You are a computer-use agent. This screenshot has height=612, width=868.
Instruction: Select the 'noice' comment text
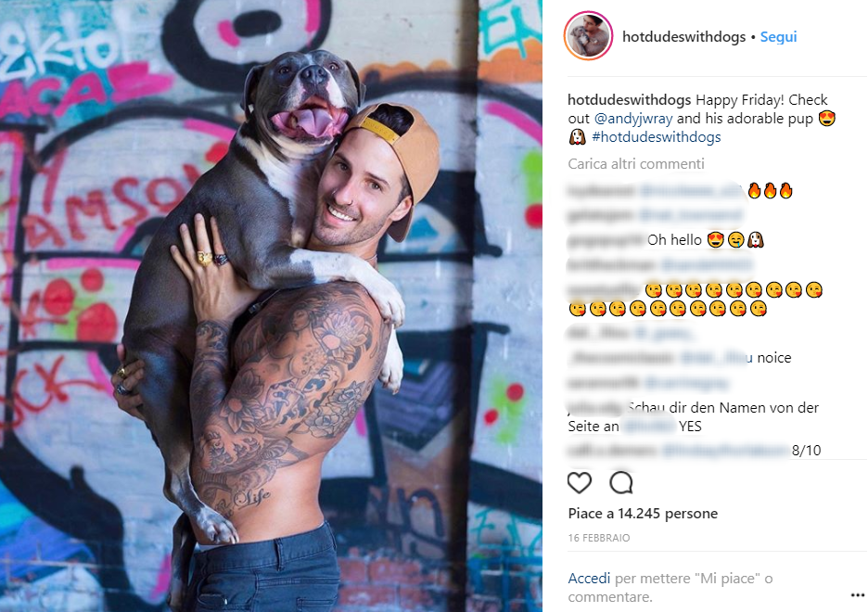point(774,358)
